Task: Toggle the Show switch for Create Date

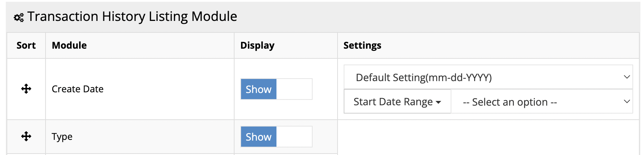Action: point(259,89)
